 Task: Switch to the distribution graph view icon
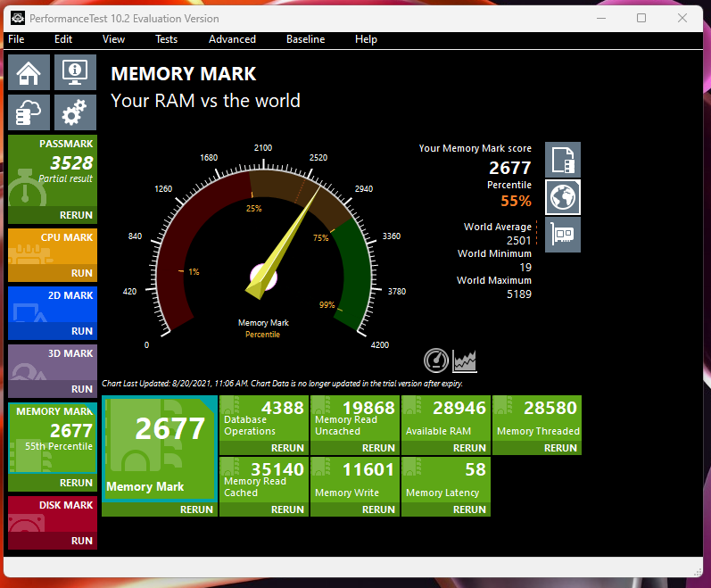pos(465,360)
